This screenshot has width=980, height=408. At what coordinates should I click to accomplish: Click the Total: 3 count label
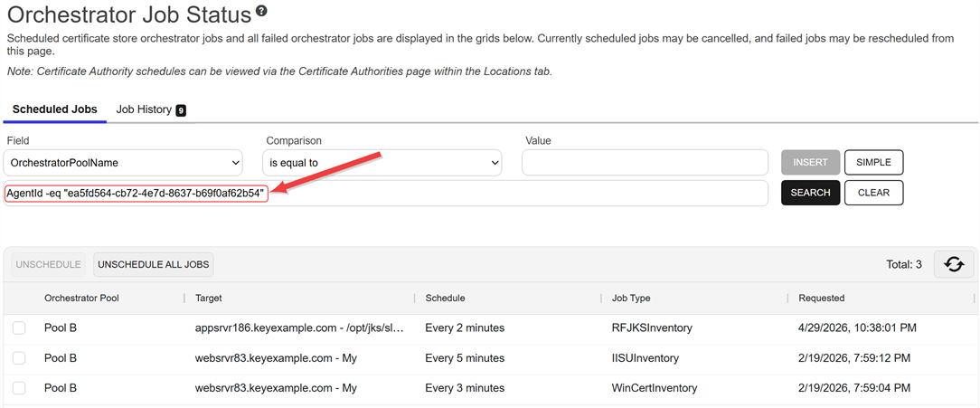pyautogui.click(x=904, y=264)
